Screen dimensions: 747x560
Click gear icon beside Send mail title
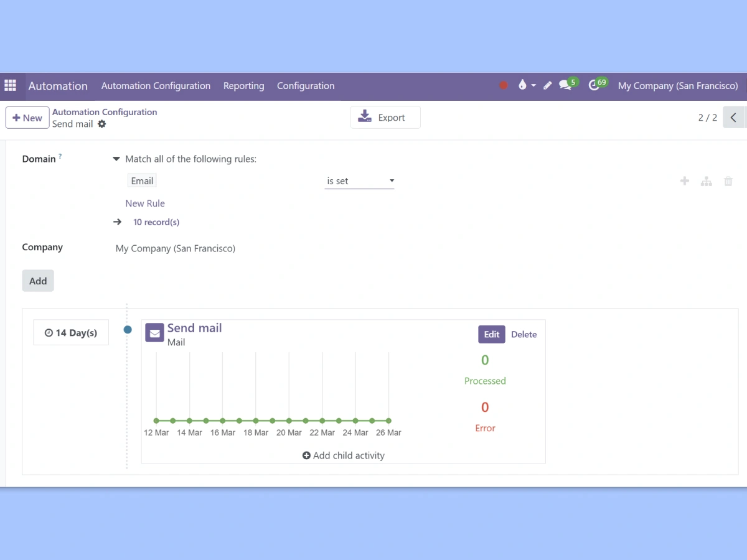[102, 124]
